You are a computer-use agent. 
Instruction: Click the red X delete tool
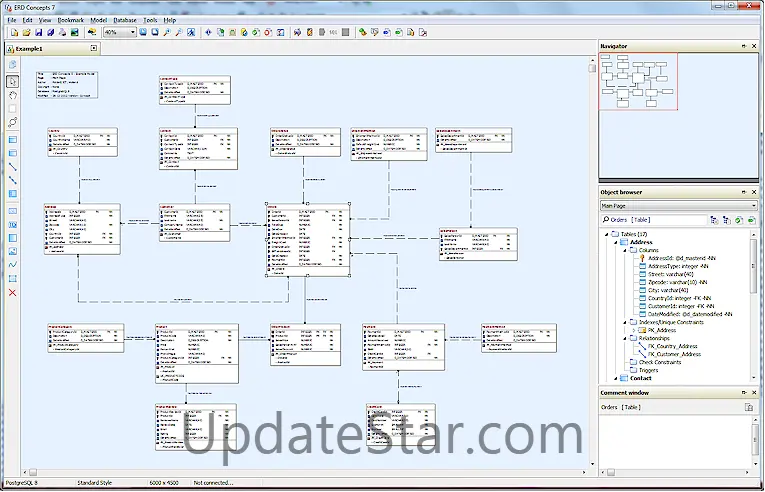click(13, 293)
